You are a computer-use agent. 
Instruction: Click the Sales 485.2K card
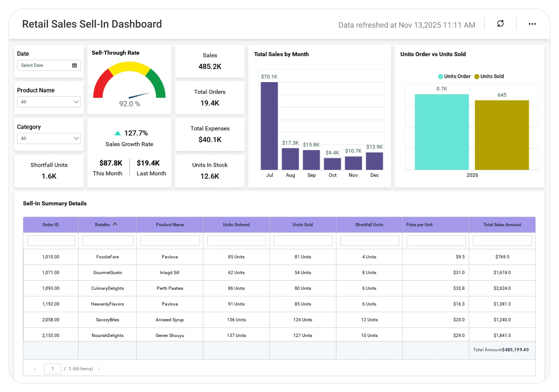[x=210, y=61]
